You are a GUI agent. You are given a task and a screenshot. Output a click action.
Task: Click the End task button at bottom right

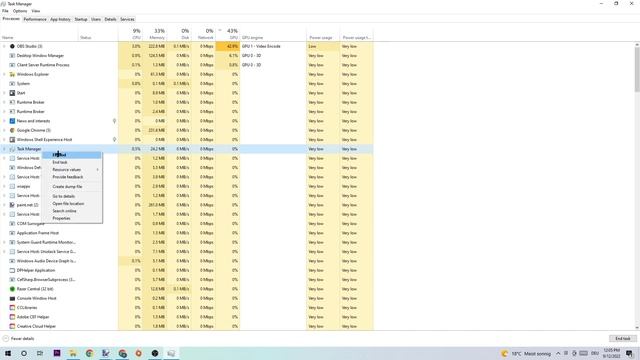(x=622, y=339)
